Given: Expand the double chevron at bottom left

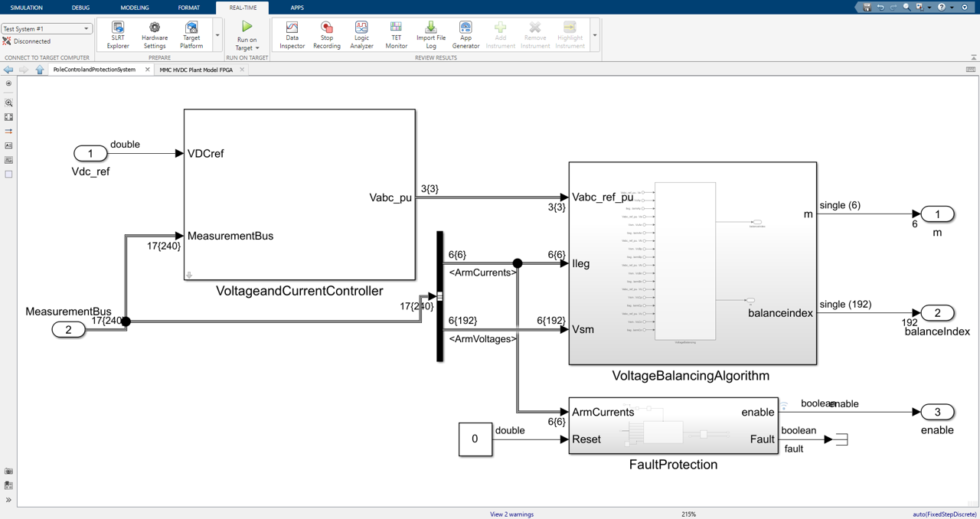Looking at the screenshot, I should coord(8,500).
